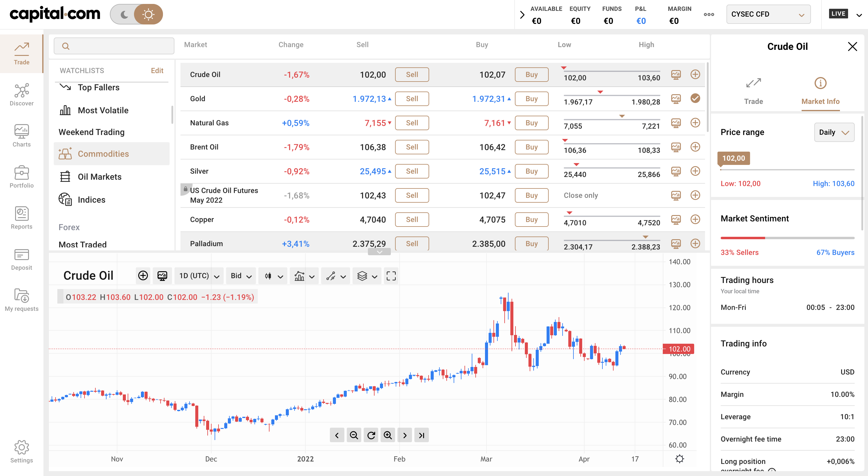
Task: Expand the Daily price range dropdown
Action: point(834,132)
